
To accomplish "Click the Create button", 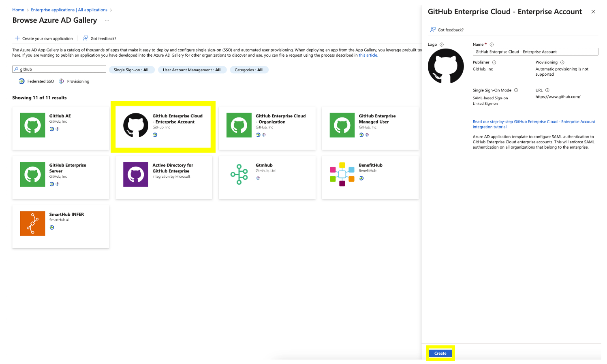I will 440,353.
